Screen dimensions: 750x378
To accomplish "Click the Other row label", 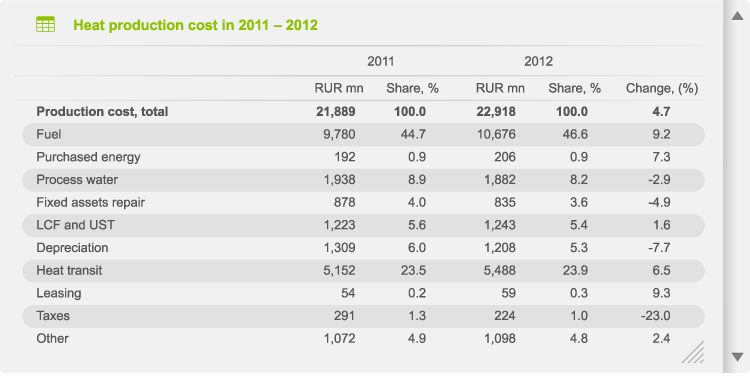I will 53,339.
